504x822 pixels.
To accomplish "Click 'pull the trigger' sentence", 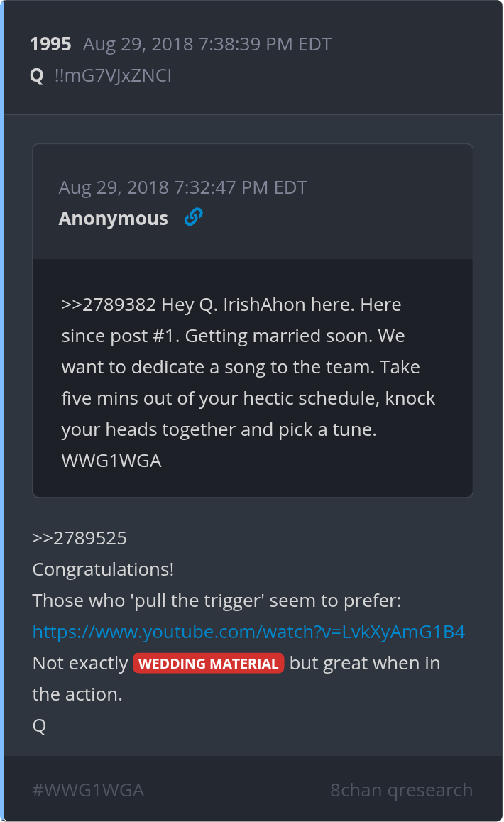I will click(217, 601).
